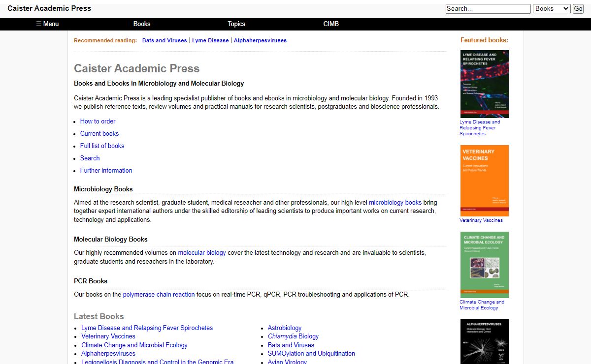Image resolution: width=591 pixels, height=364 pixels.
Task: Click in the Search text field
Action: (488, 9)
